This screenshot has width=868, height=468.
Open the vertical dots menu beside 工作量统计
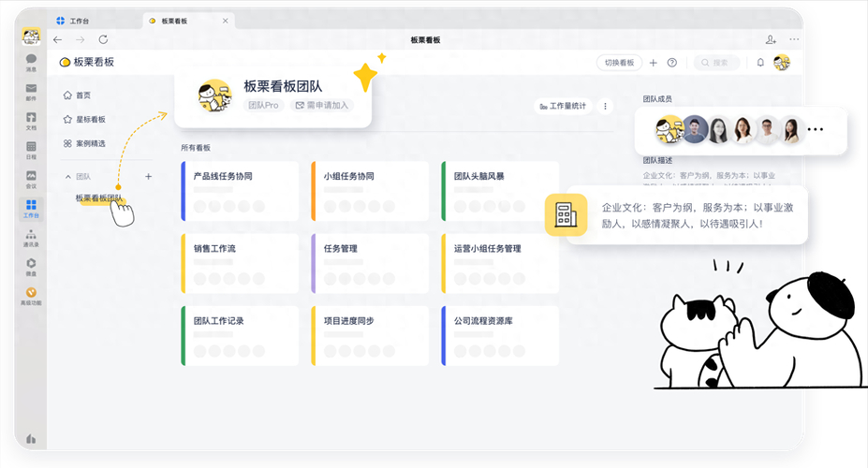(x=605, y=106)
